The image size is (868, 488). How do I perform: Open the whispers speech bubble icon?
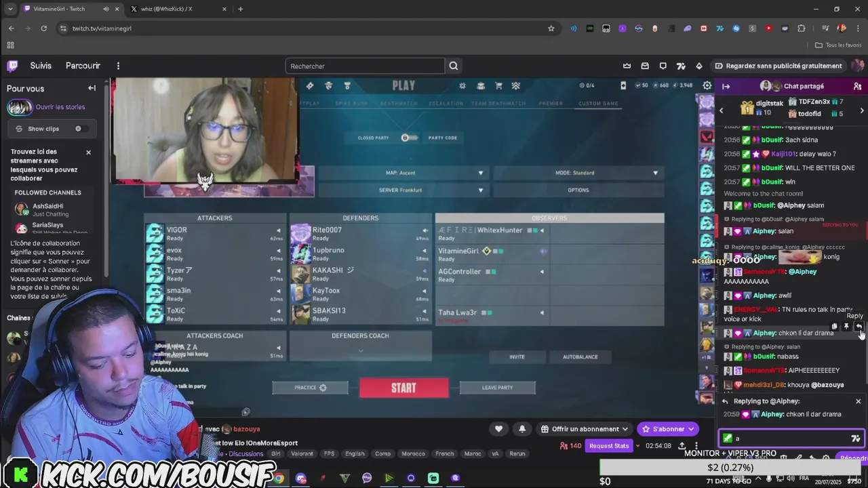point(663,66)
